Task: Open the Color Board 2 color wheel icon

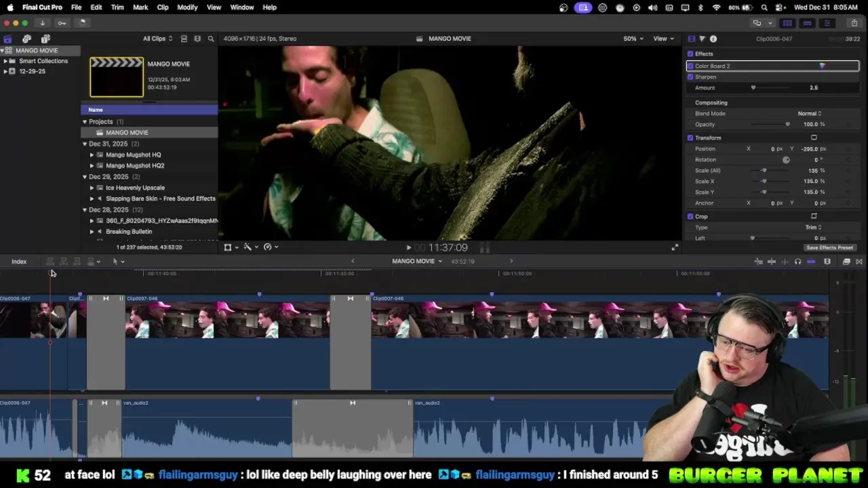Action: (822, 66)
